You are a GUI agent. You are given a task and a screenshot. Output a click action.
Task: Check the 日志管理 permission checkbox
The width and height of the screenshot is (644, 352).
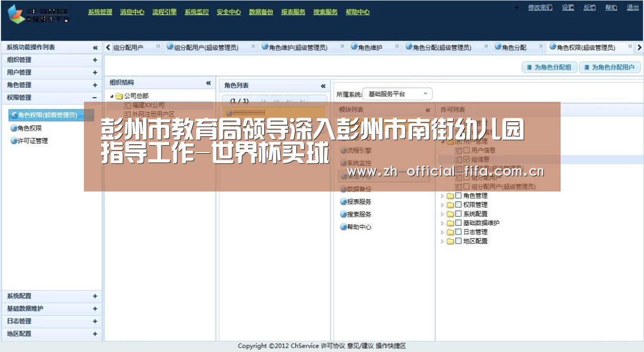coord(458,231)
